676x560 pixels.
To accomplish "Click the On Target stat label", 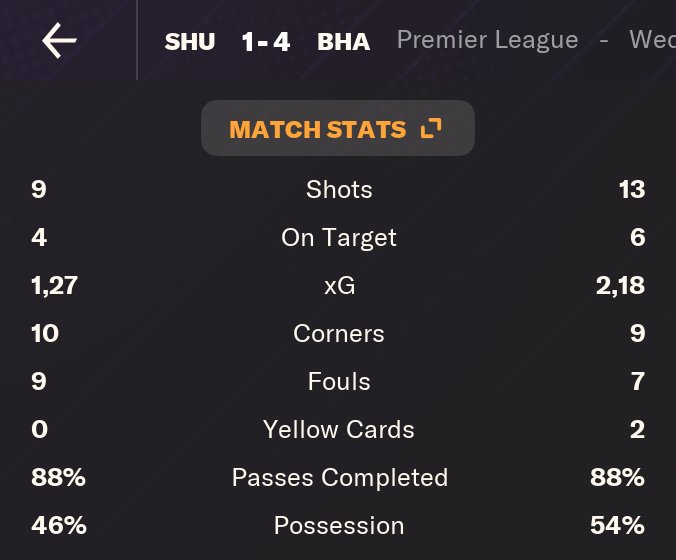I will point(339,238).
